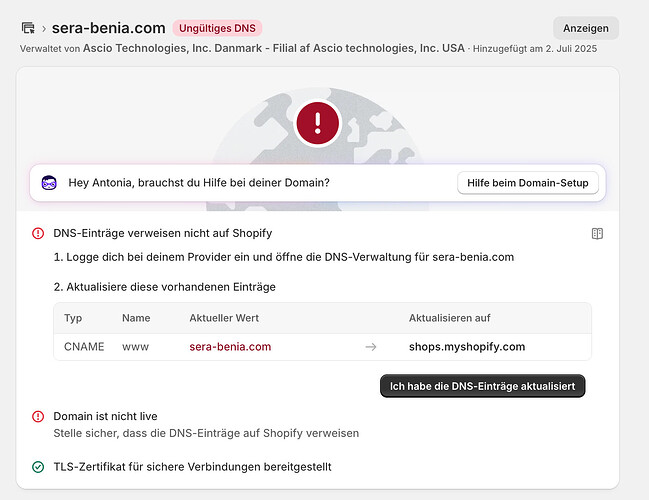Select the shops.myshopify.com target value

[467, 347]
